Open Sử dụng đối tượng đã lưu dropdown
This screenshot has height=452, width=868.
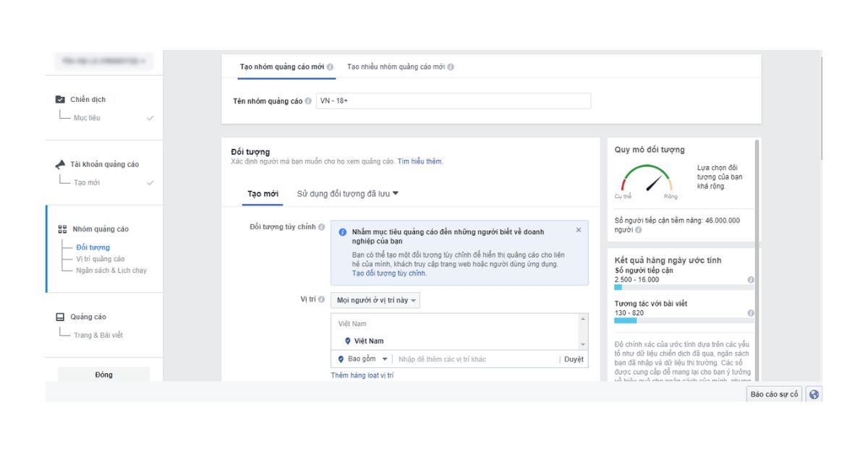click(x=348, y=194)
